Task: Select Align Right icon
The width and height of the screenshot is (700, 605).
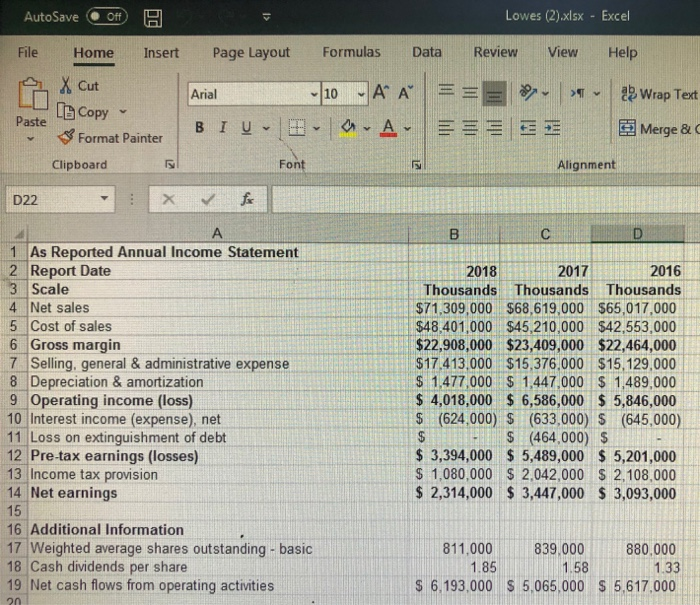Action: (x=494, y=128)
